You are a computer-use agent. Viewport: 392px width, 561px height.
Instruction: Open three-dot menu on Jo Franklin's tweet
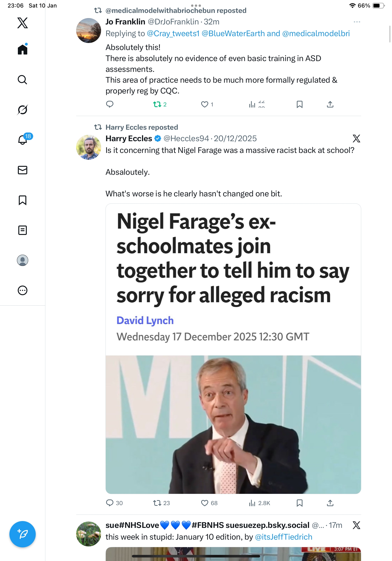pos(357,22)
